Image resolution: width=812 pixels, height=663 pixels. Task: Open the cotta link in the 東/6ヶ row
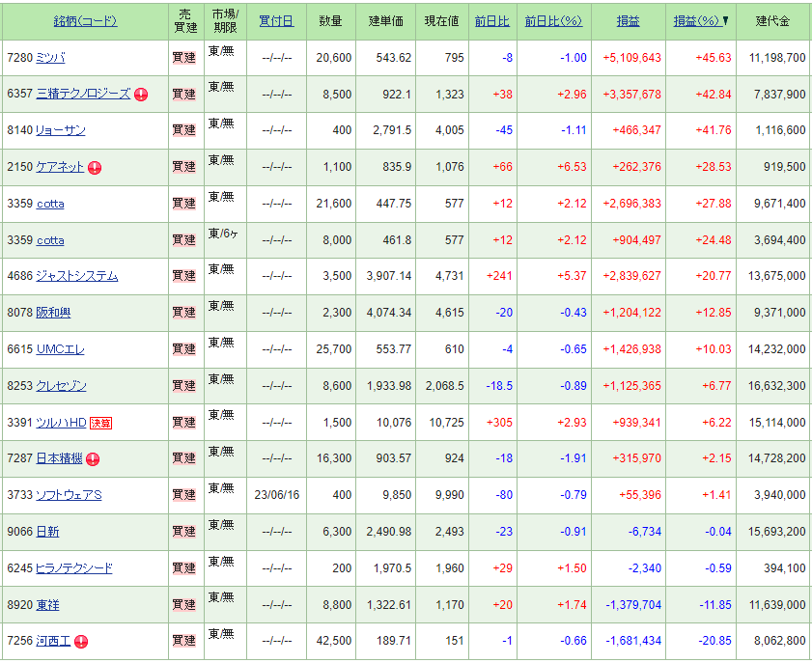(x=50, y=240)
